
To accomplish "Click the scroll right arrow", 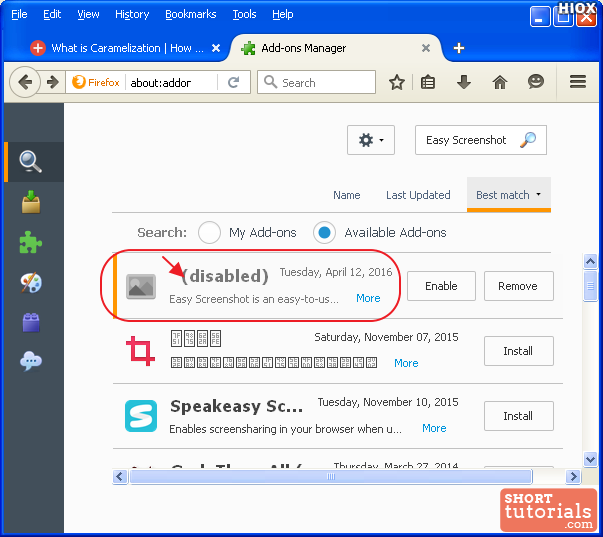I will (573, 477).
